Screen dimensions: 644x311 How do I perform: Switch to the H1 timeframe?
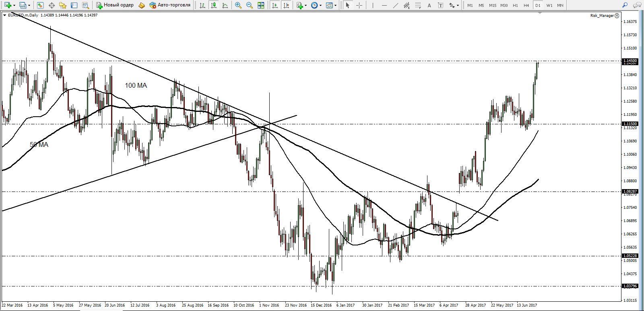[x=515, y=6]
